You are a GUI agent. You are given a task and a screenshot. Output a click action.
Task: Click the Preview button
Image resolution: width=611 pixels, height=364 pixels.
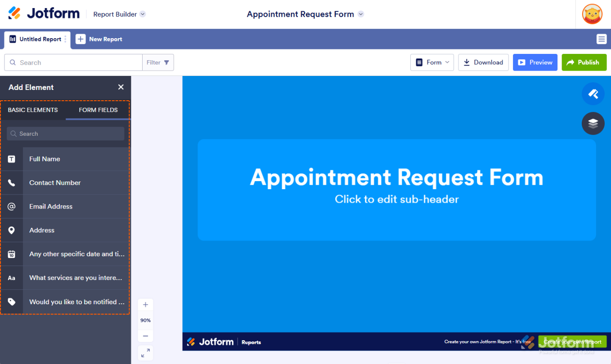(x=535, y=62)
